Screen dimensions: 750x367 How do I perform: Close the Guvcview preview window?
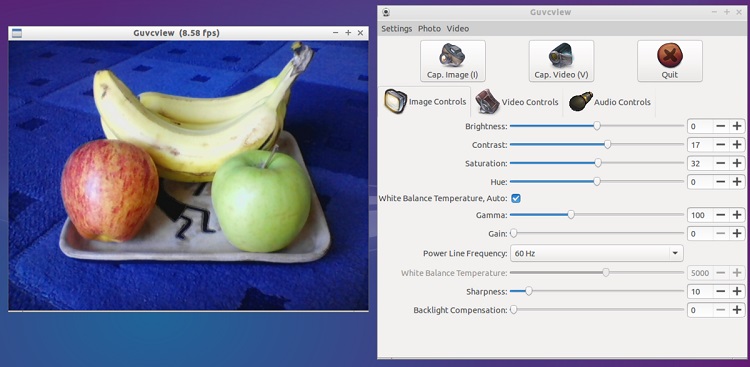click(x=361, y=33)
